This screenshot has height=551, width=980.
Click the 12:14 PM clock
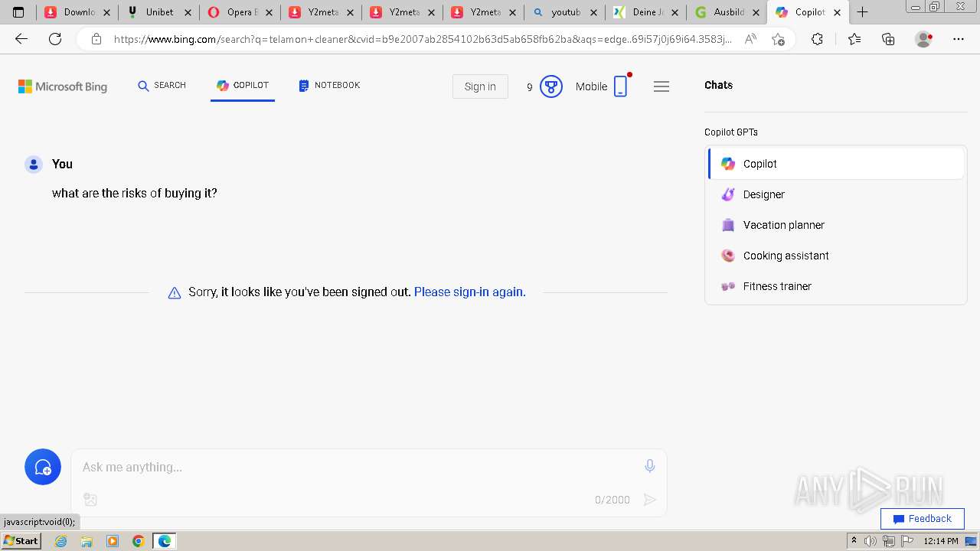(941, 541)
